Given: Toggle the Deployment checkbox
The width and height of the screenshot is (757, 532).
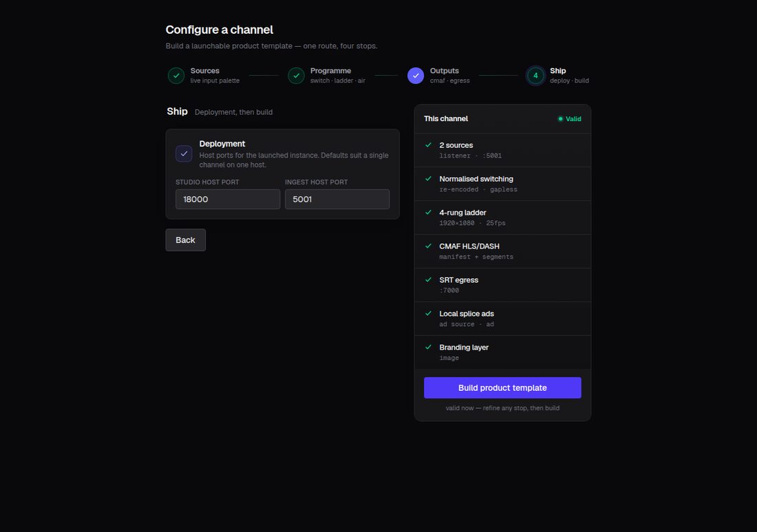Looking at the screenshot, I should (184, 154).
